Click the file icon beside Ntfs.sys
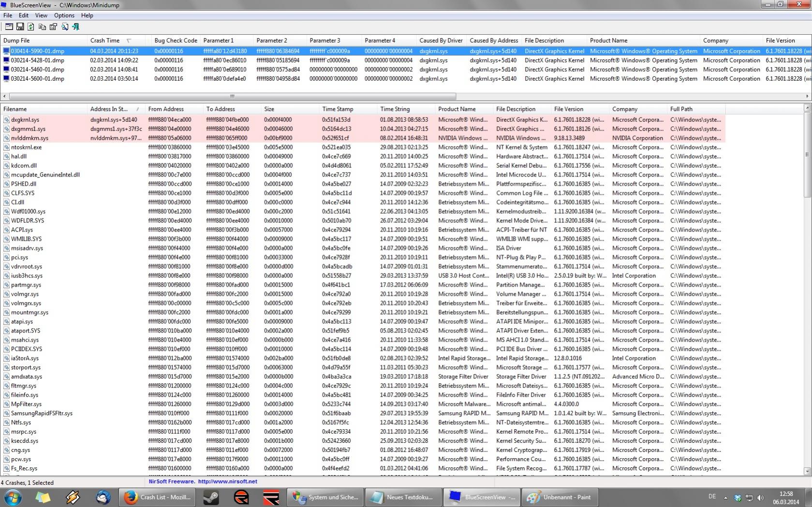 coord(6,422)
